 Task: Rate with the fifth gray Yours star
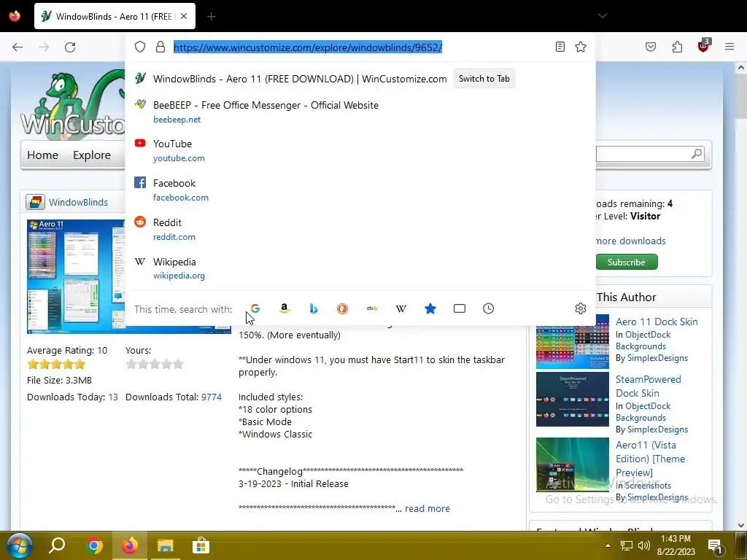[x=178, y=365]
